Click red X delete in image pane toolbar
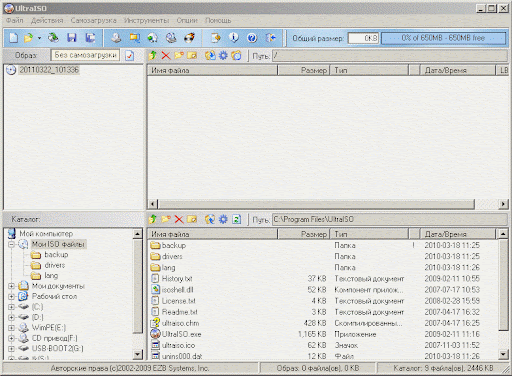This screenshot has width=512, height=376. [166, 55]
